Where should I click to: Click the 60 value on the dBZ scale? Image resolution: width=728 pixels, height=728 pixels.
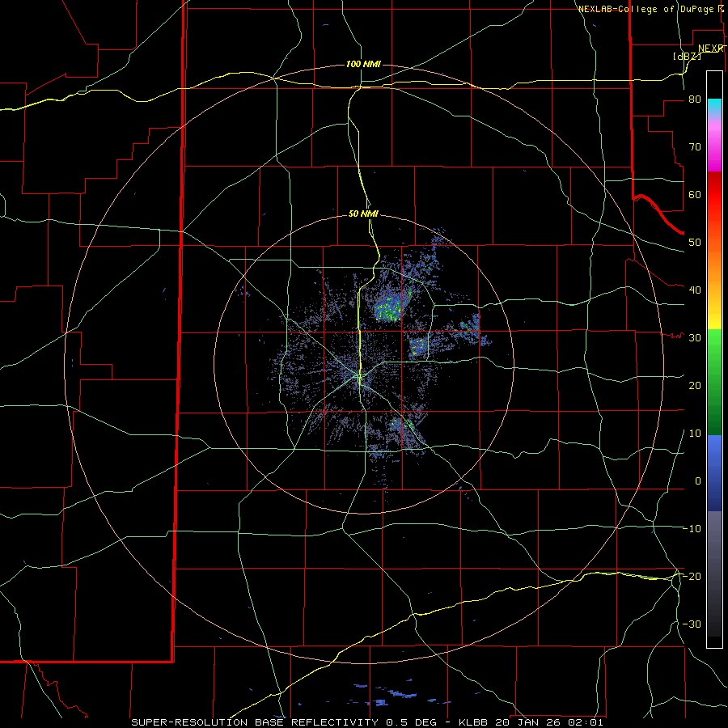tap(695, 194)
